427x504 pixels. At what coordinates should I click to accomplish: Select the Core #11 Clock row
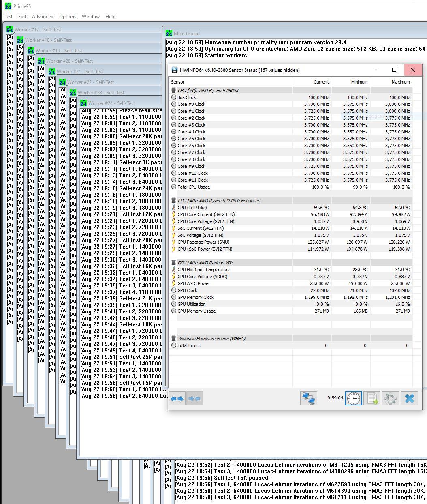[x=291, y=180]
